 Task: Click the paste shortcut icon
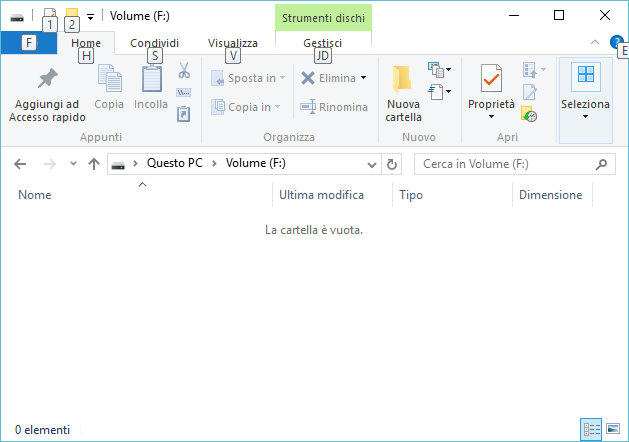tap(184, 114)
